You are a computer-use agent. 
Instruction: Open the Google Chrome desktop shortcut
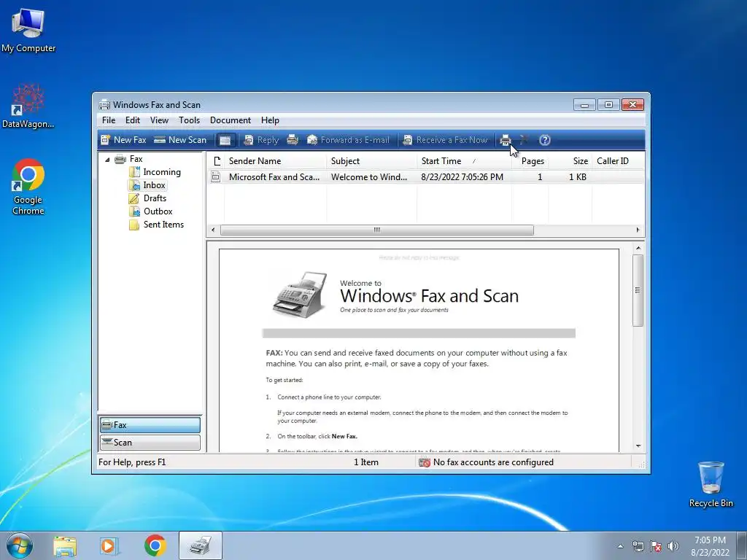(28, 187)
